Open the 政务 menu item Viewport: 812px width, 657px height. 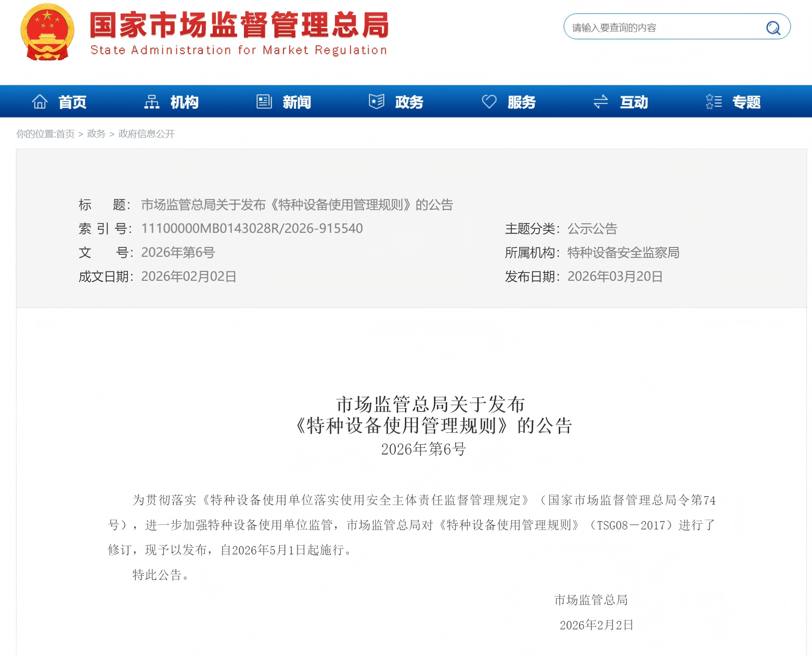tap(409, 102)
